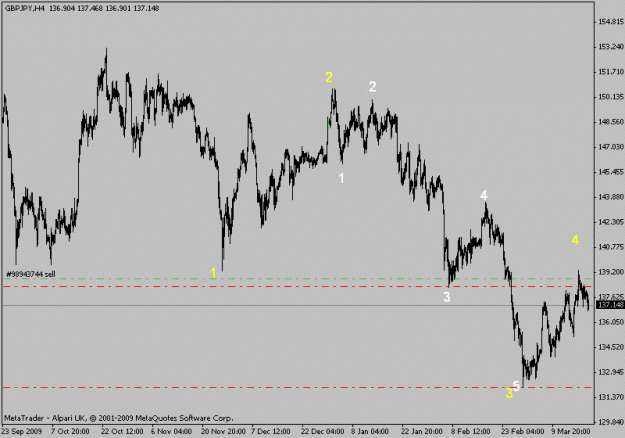The height and width of the screenshot is (438, 625).
Task: Click the 150.135 price scale value
Action: [611, 97]
